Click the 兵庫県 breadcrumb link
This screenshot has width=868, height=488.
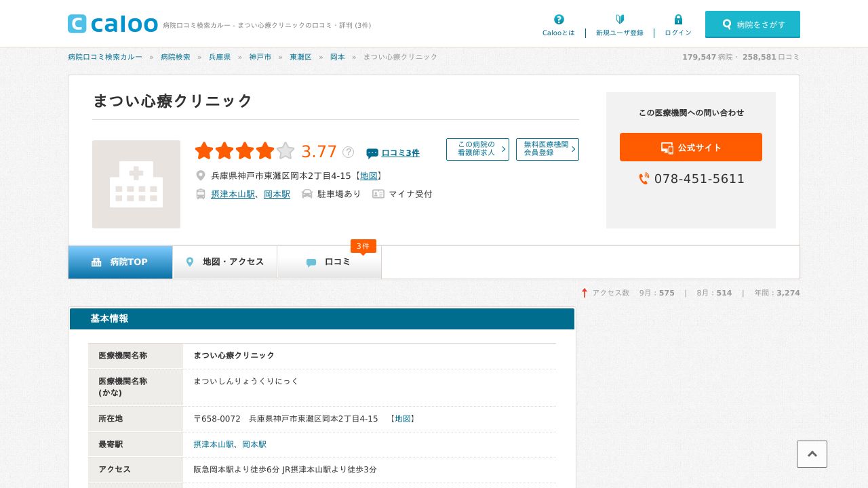click(x=219, y=57)
